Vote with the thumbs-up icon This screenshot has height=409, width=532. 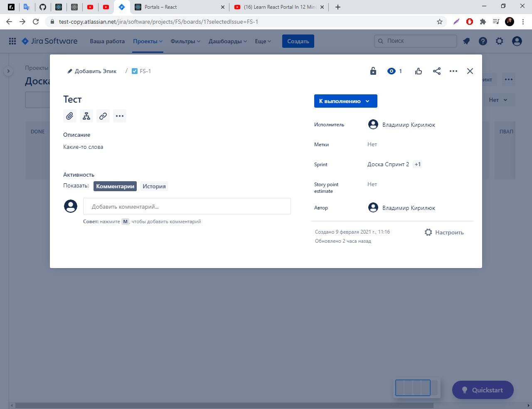(x=419, y=71)
